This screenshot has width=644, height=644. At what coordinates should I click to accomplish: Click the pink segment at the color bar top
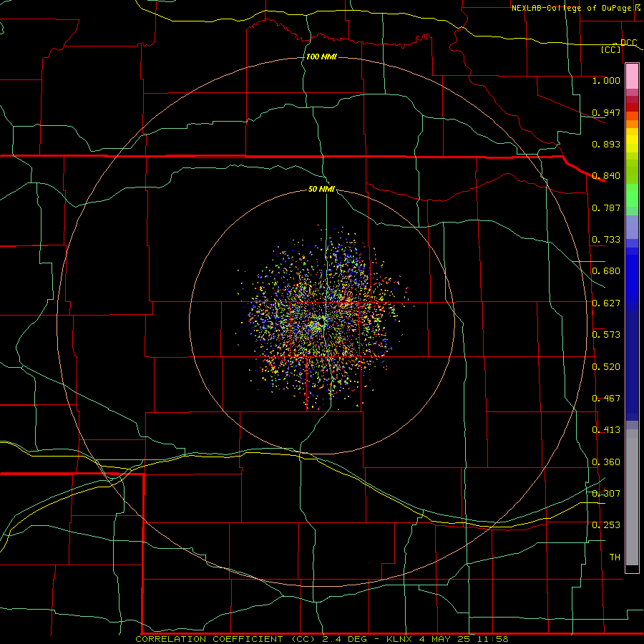[x=632, y=77]
